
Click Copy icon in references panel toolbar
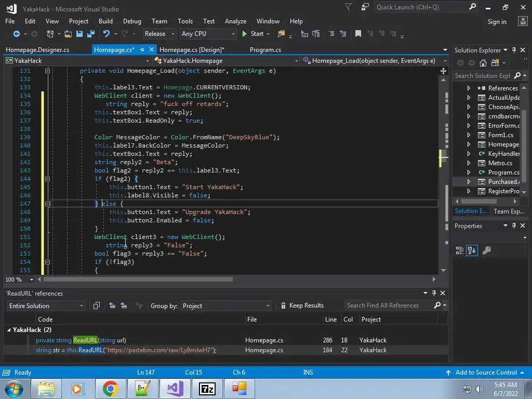(x=96, y=305)
